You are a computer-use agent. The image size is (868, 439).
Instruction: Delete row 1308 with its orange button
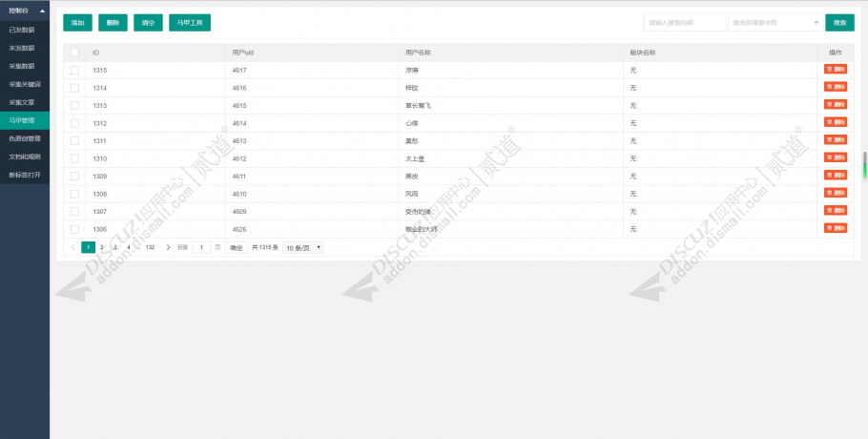(x=836, y=193)
